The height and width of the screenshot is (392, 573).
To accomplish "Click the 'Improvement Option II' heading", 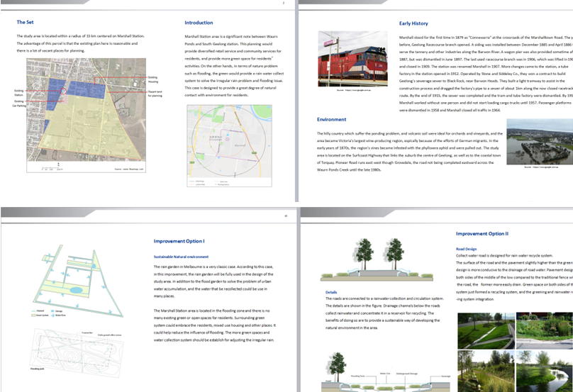I will (482, 233).
